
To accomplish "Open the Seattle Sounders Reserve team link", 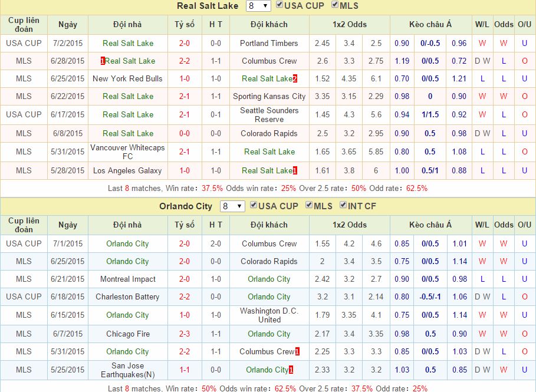I will (269, 115).
